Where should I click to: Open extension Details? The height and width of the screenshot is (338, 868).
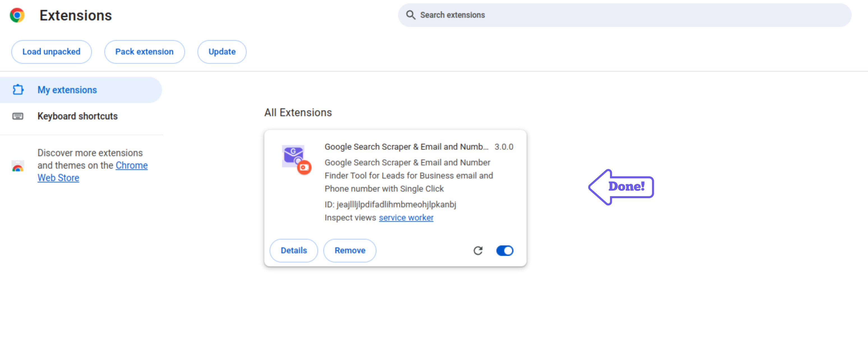294,250
